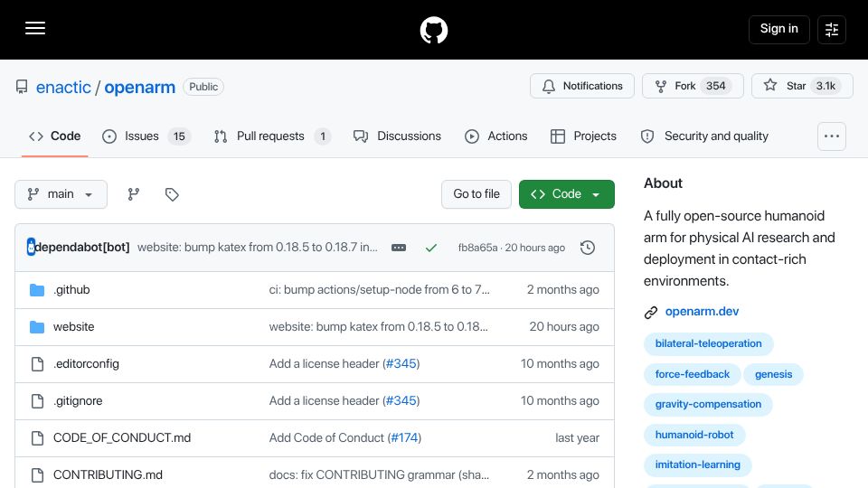Open Security and quality tab

(704, 136)
